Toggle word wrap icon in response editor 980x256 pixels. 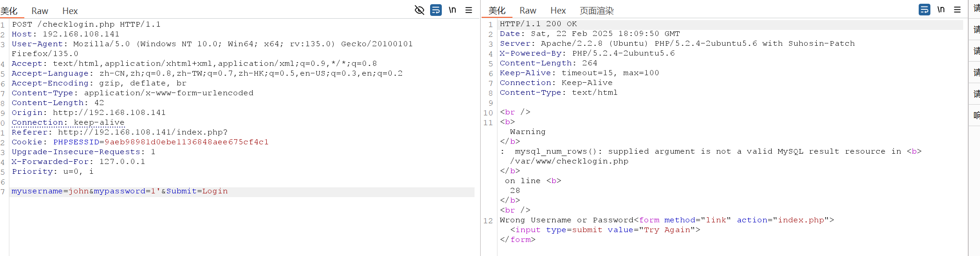[x=924, y=10]
